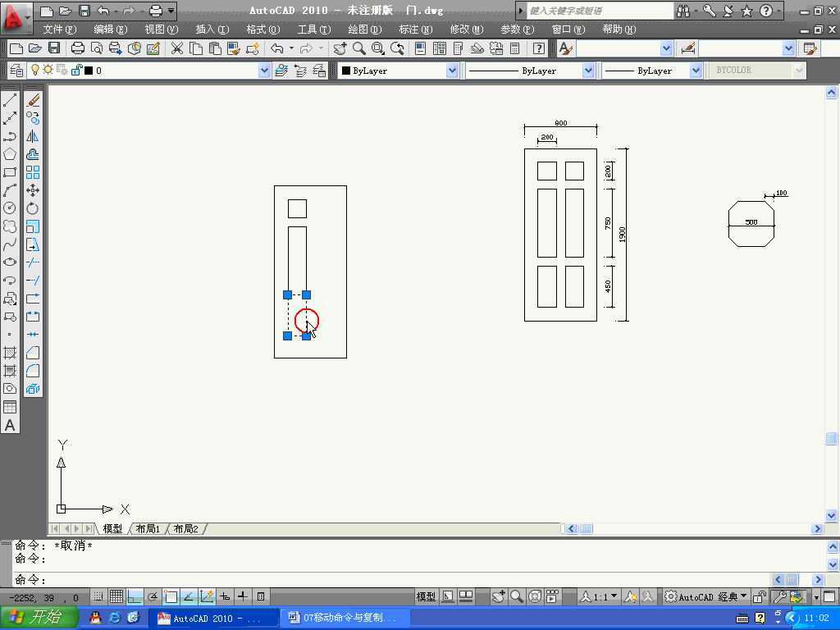Open the ByLayer lineweight dropdown
This screenshot has width=840, height=630.
click(696, 71)
